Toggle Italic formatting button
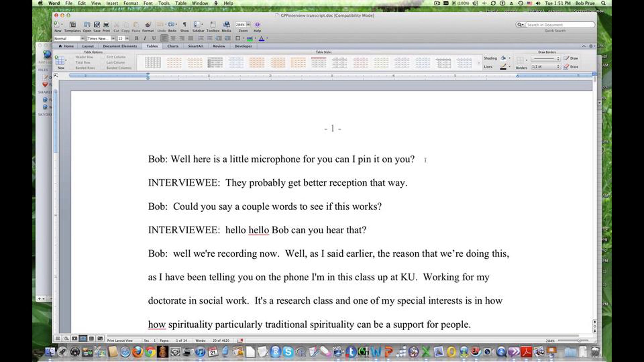This screenshot has height=362, width=644. tap(145, 39)
